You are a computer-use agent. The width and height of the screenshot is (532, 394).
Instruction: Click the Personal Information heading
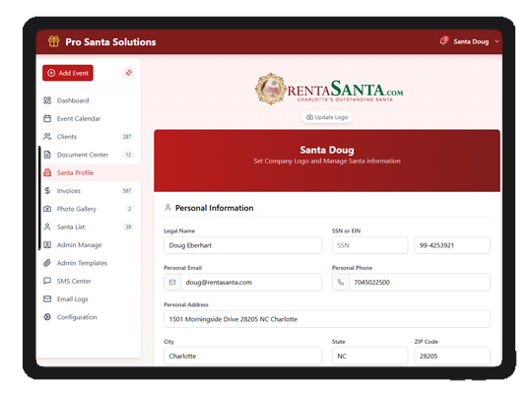coord(214,208)
